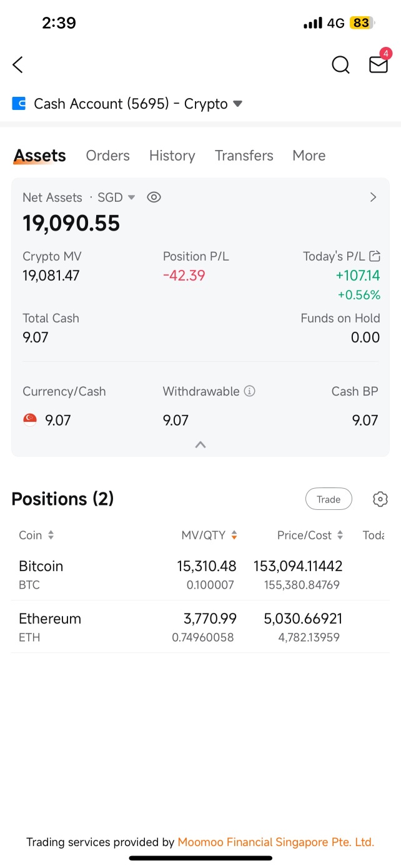Image resolution: width=401 pixels, height=868 pixels.
Task: Tap the blue Cash Account wallet icon
Action: pyautogui.click(x=19, y=104)
